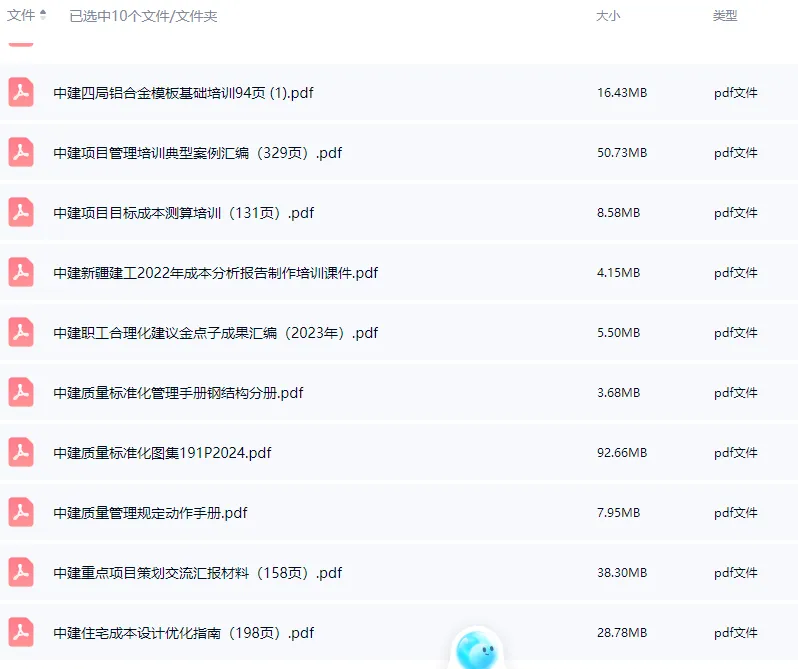Click pdf文件 type in 16.43MB row
Screen dimensions: 798x669
(735, 93)
